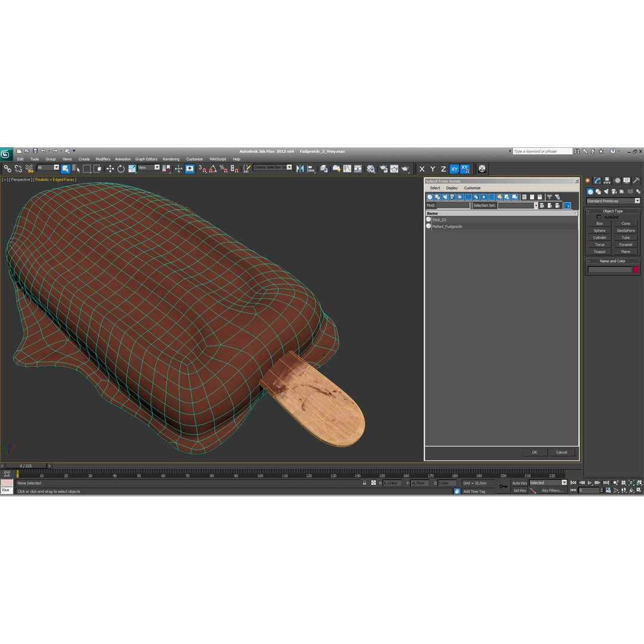Click the OK button in Select From Scene
644x644 pixels.
pos(535,452)
